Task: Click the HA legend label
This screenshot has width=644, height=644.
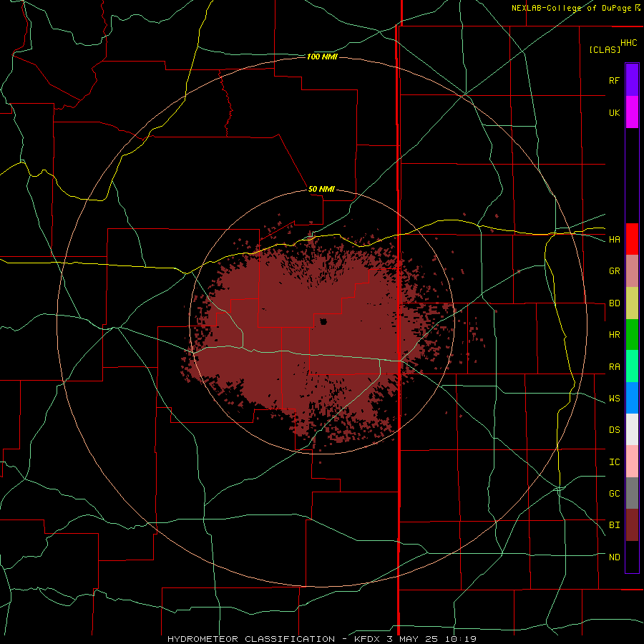Action: pyautogui.click(x=614, y=240)
